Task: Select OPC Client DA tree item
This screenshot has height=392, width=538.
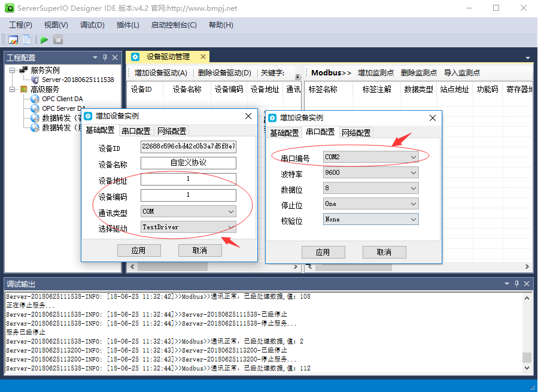Action: [x=62, y=99]
